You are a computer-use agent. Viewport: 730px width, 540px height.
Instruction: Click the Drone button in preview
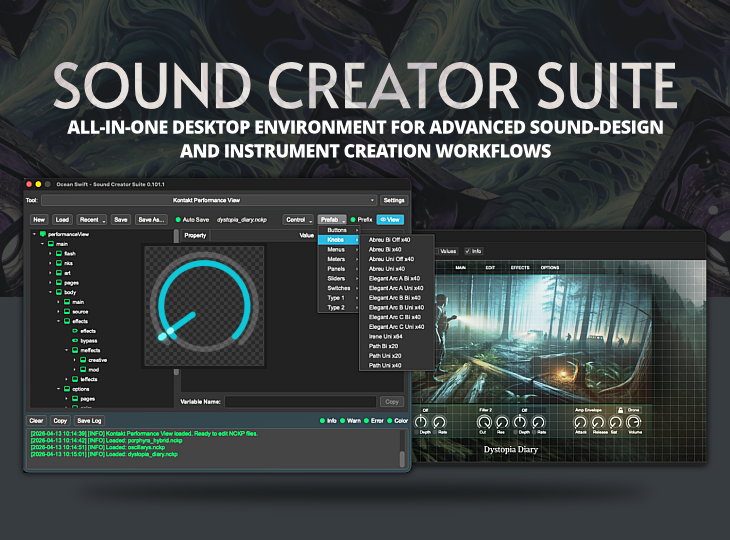pos(633,410)
